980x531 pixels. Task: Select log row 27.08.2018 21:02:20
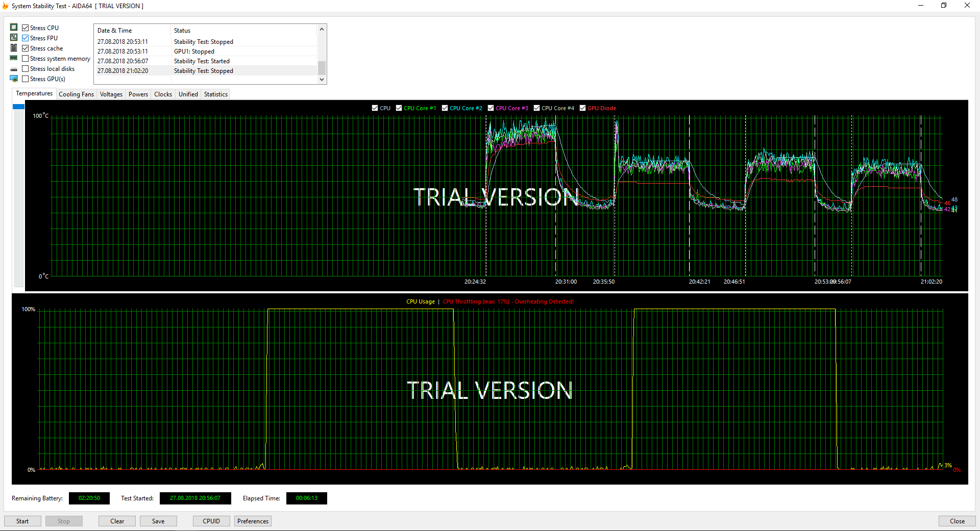[x=206, y=71]
